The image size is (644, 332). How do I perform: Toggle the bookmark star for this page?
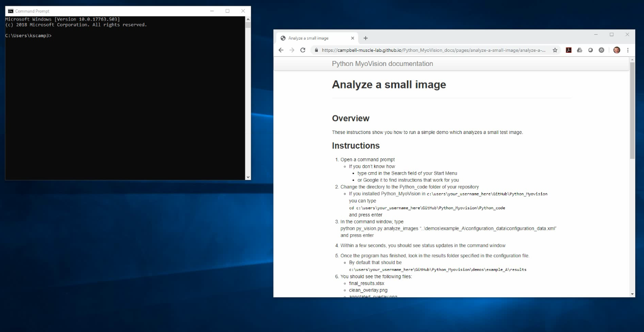(555, 50)
